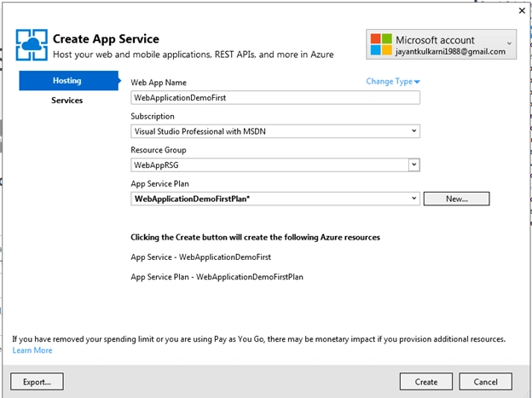Click the 'Host your web and mobile applications' subtitle
This screenshot has height=398, width=532.
(x=193, y=55)
